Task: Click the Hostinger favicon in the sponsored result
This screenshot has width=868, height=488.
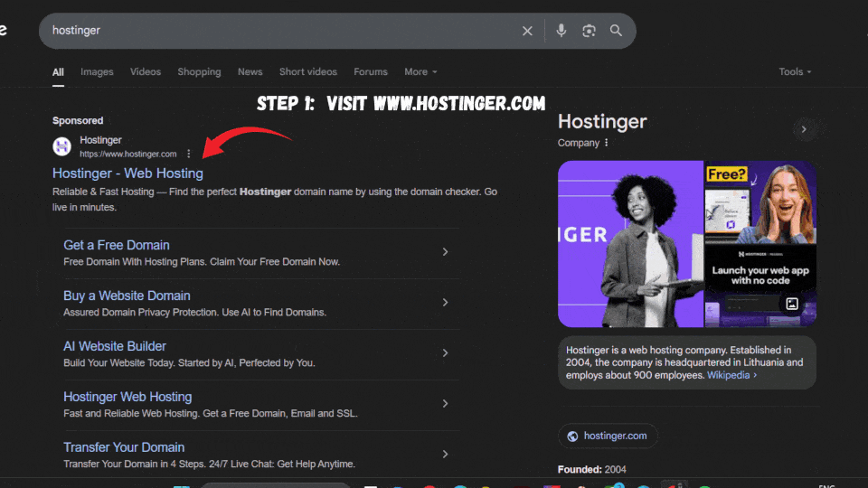Action: point(62,146)
